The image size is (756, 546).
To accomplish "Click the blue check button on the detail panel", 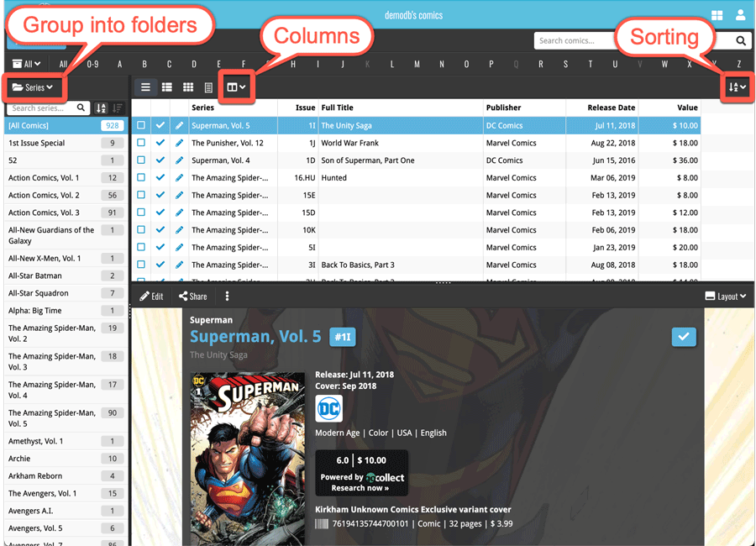I will (x=684, y=337).
